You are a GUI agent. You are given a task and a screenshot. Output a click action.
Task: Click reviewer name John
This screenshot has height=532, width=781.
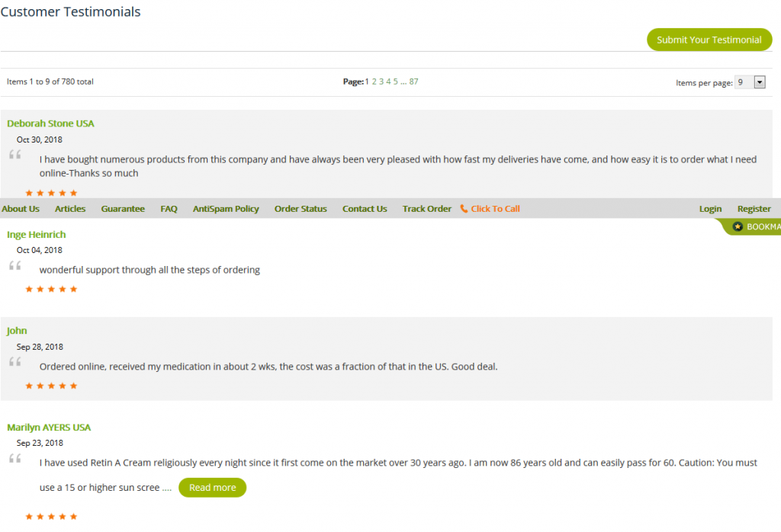point(17,331)
